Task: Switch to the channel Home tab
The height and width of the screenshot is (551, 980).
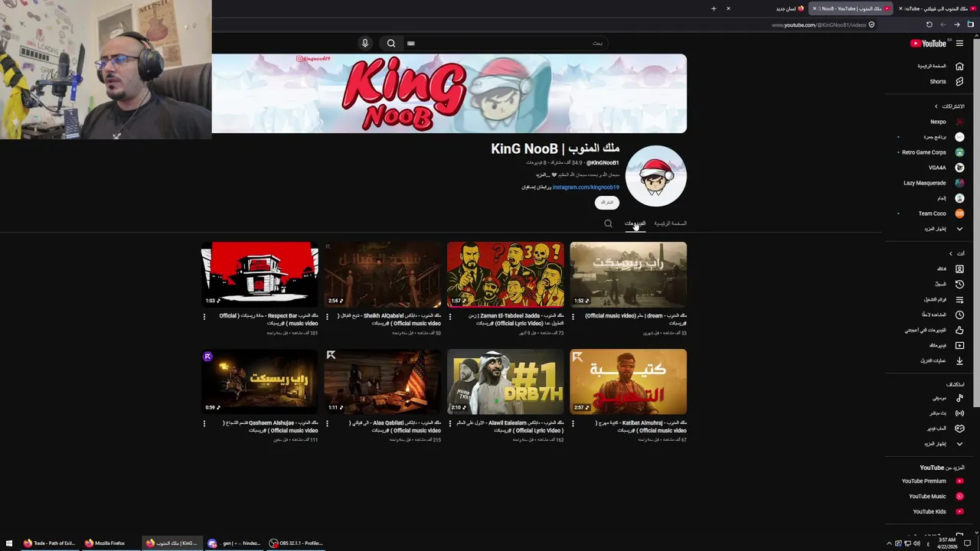Action: [x=671, y=223]
